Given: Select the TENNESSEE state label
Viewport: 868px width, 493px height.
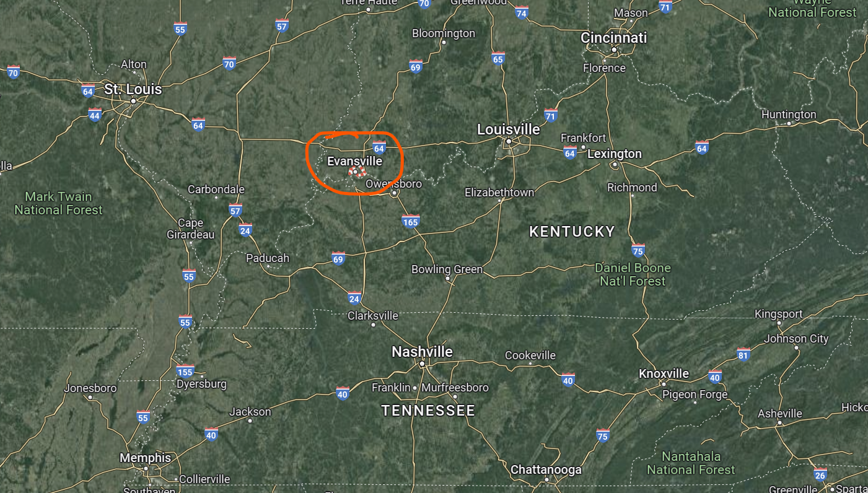Looking at the screenshot, I should point(428,411).
